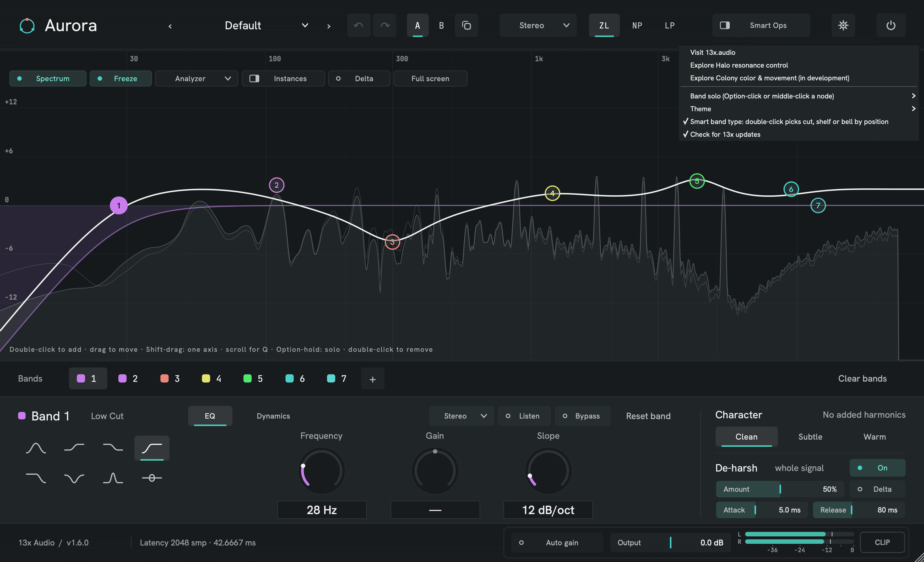Choose Visit 13x.audio menu entry
Screen dimensions: 924x562
799,52
